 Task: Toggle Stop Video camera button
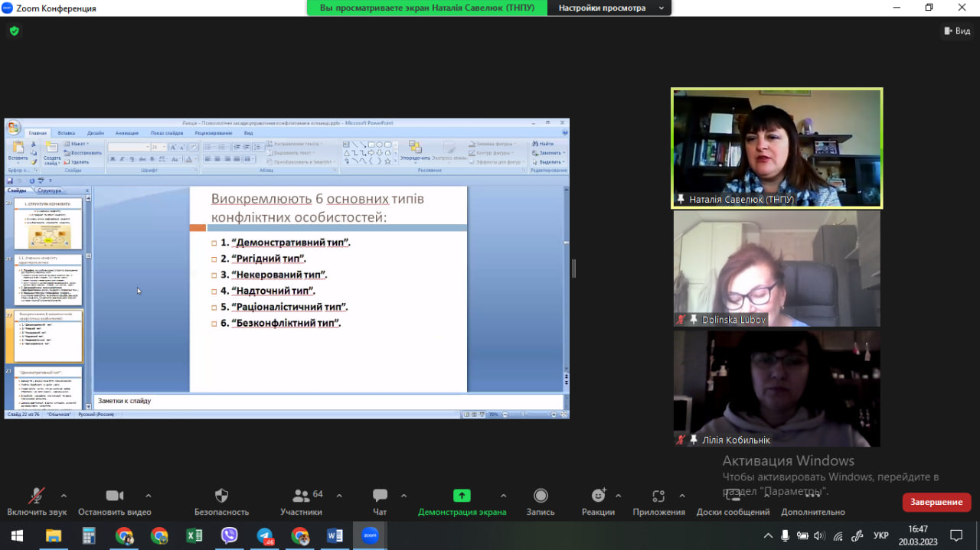(114, 496)
